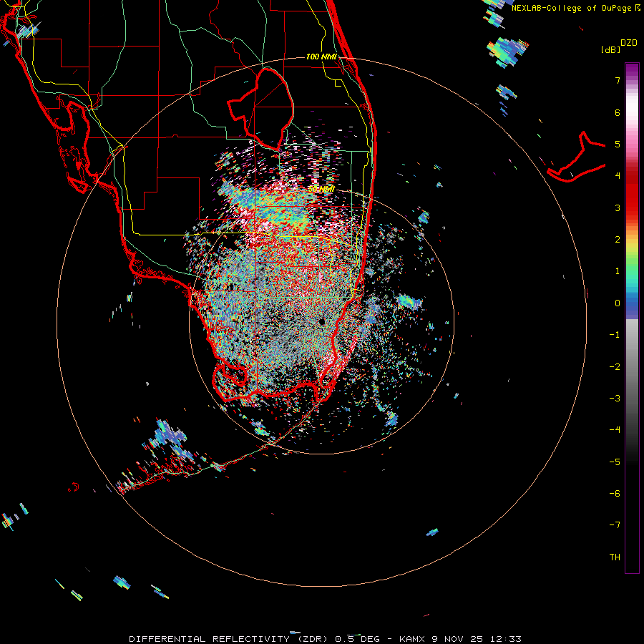Click the TH threshold label on scale
The width and height of the screenshot is (644, 644).
click(615, 557)
